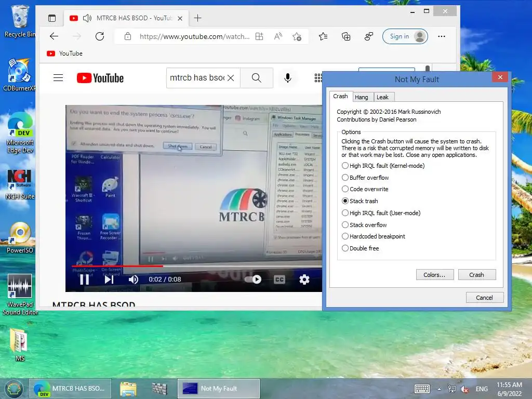The image size is (532, 399).
Task: Mute the video player volume
Action: point(134,279)
